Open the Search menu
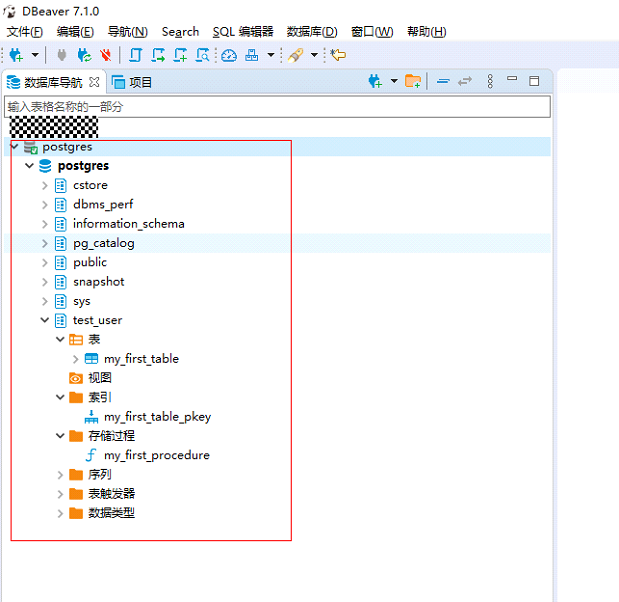Image resolution: width=619 pixels, height=602 pixels. click(x=180, y=32)
